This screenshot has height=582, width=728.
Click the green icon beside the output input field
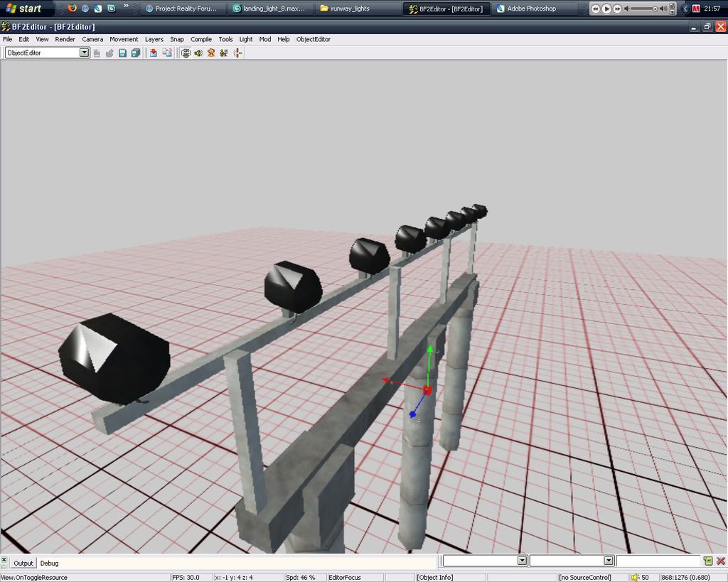(708, 561)
